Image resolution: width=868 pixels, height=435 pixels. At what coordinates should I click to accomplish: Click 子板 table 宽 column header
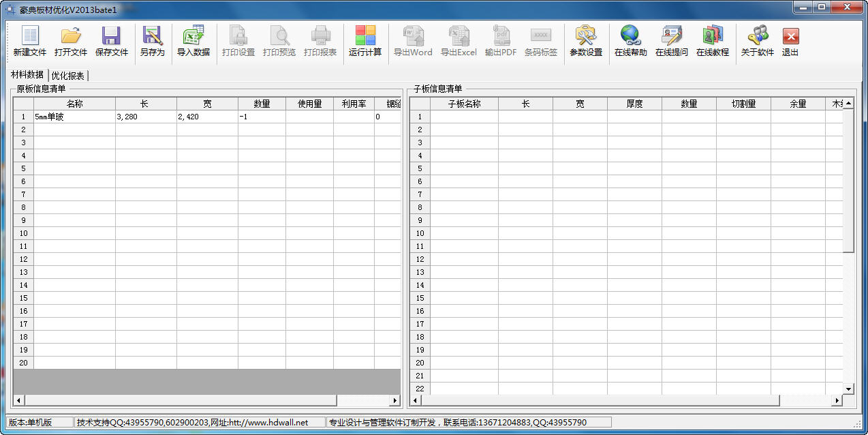click(580, 104)
